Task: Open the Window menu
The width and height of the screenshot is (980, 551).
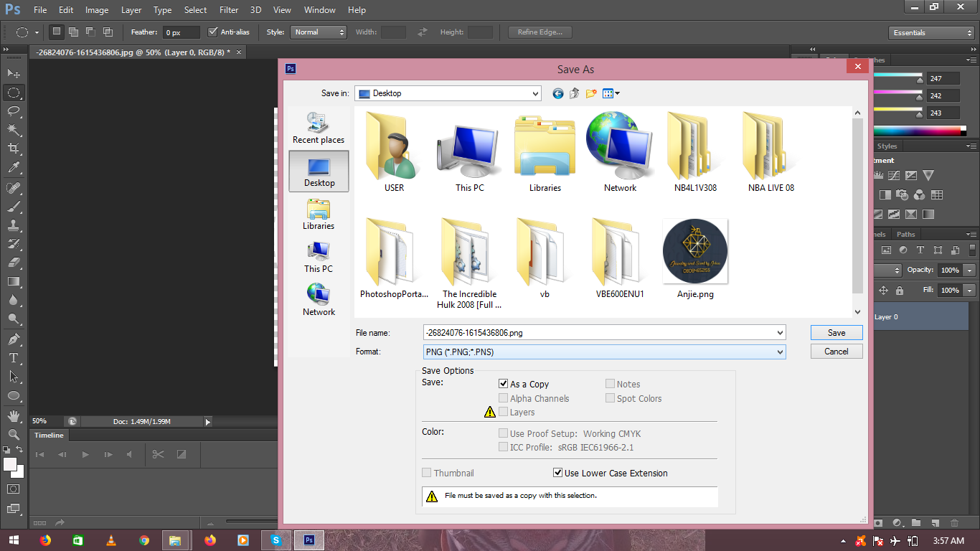Action: tap(319, 10)
